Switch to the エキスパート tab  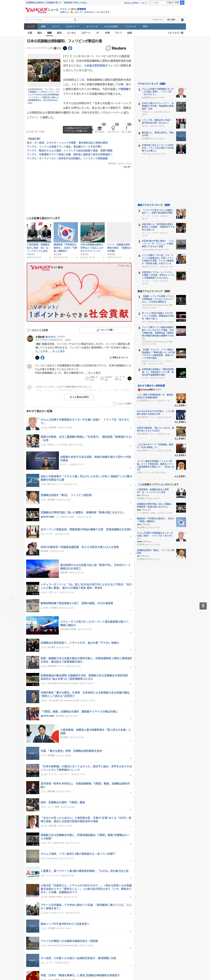(x=72, y=27)
